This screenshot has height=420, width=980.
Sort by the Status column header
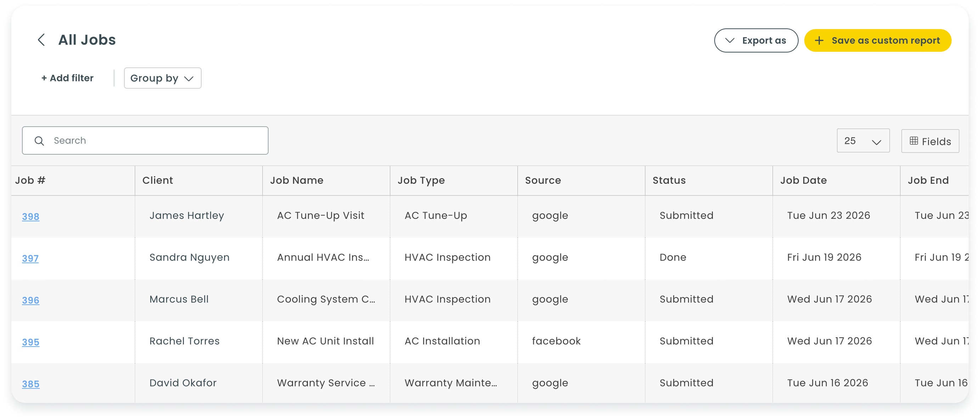[669, 181]
